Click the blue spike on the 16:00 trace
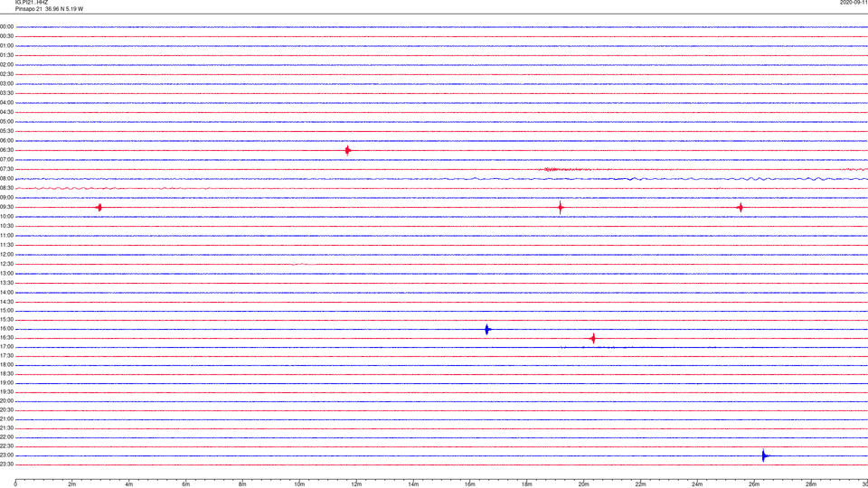 [487, 330]
